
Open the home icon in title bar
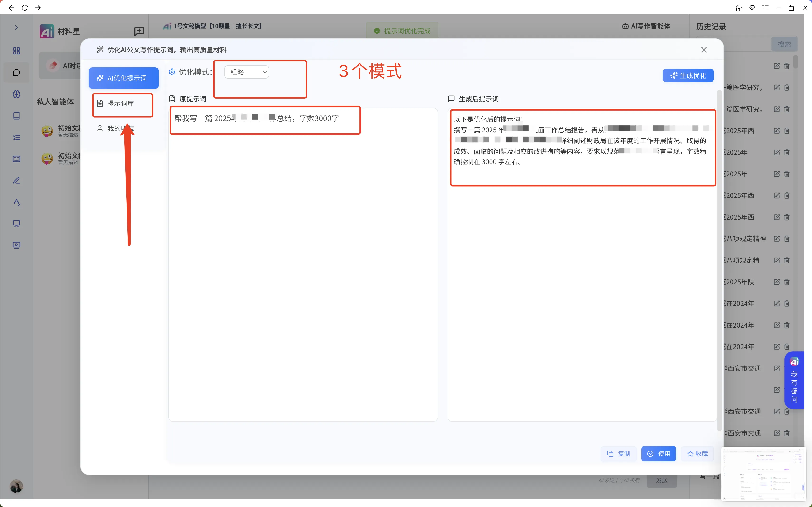coord(739,7)
